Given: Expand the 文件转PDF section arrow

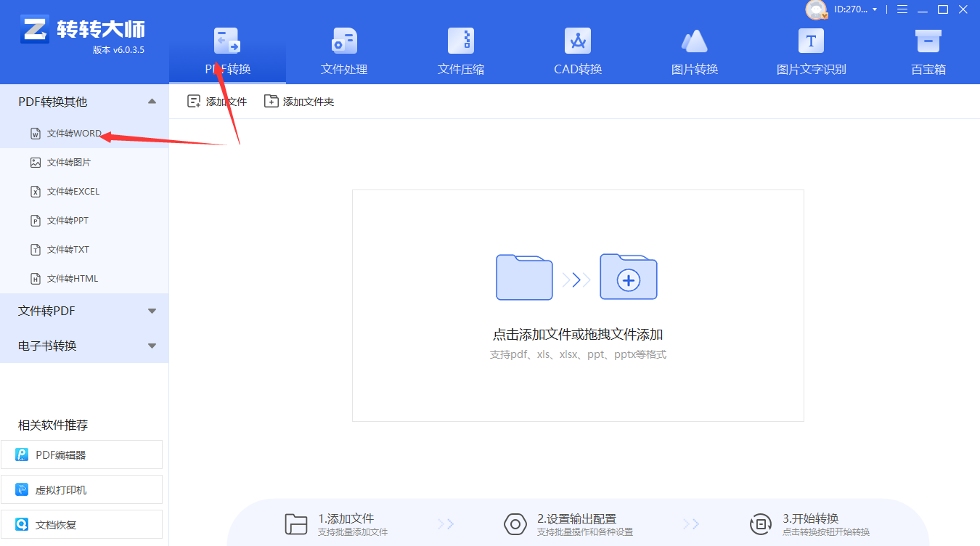Looking at the screenshot, I should click(152, 311).
